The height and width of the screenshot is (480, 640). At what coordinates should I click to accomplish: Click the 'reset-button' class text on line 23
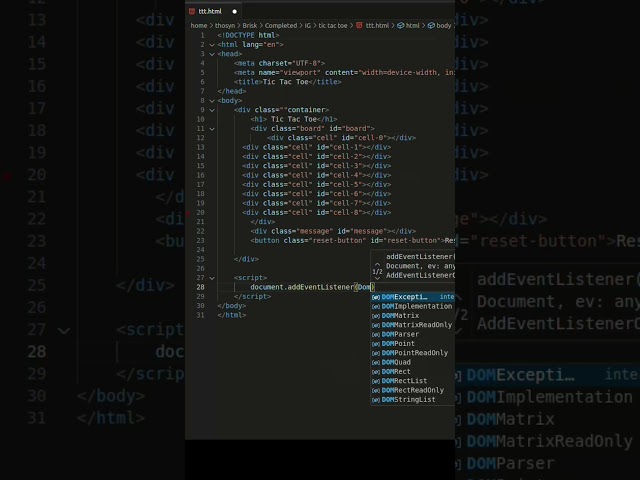coord(337,241)
